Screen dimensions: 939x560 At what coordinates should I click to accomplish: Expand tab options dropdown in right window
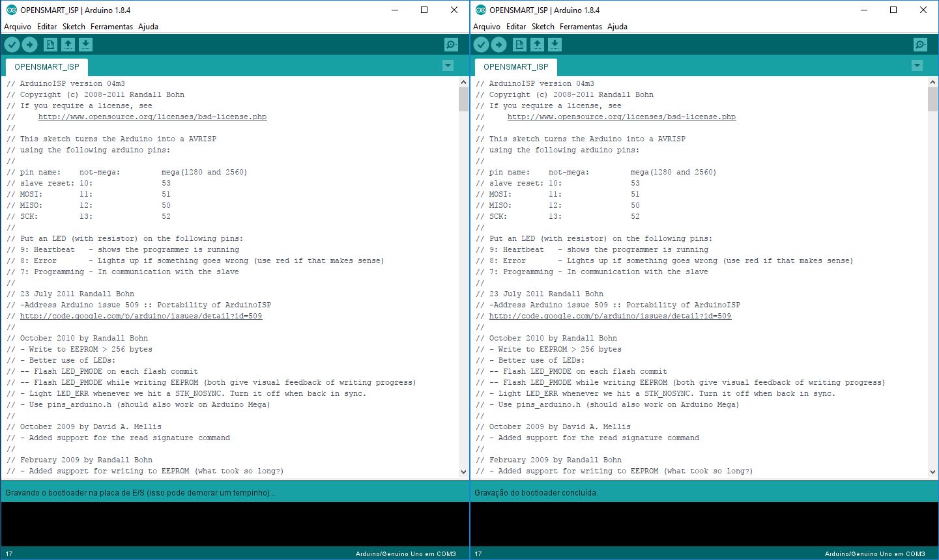917,66
